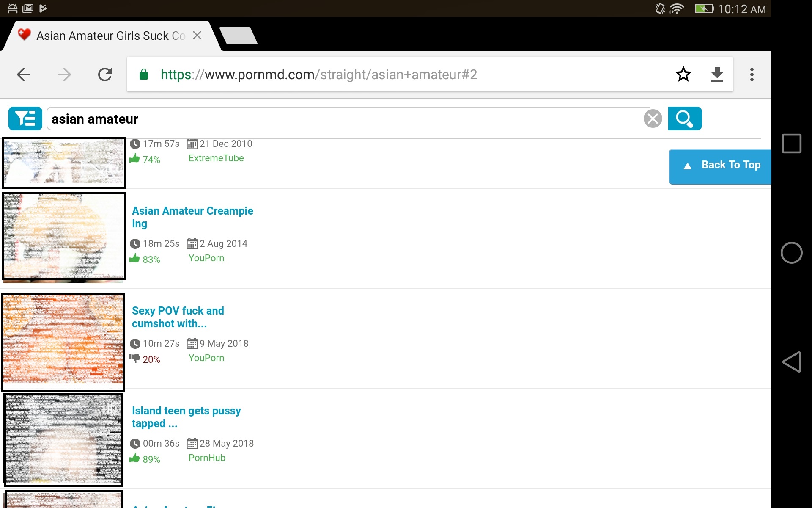Image resolution: width=812 pixels, height=508 pixels.
Task: Tap the calendar icon beside 28 May 2018
Action: click(192, 444)
